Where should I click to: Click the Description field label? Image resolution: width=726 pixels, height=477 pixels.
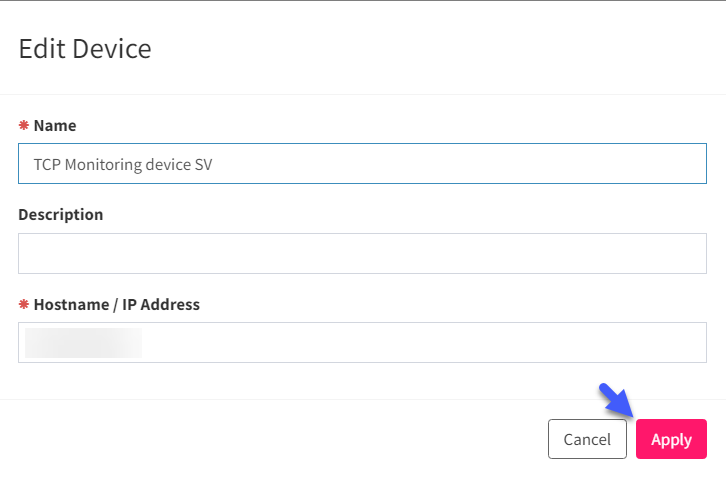coord(60,215)
